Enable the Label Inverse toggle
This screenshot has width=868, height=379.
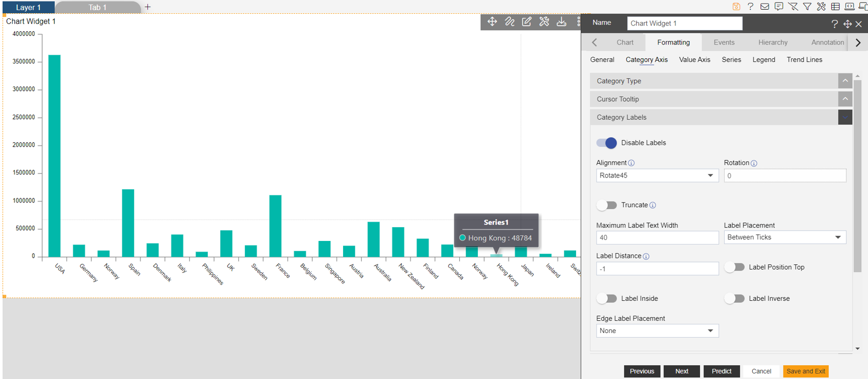pos(734,299)
